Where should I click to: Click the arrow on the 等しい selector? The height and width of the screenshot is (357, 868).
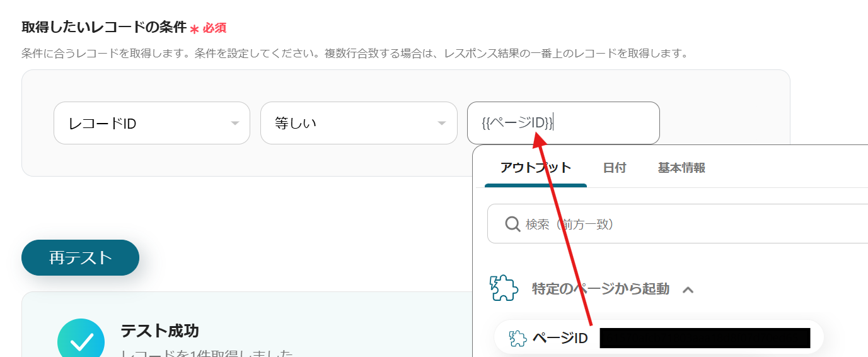pyautogui.click(x=442, y=123)
